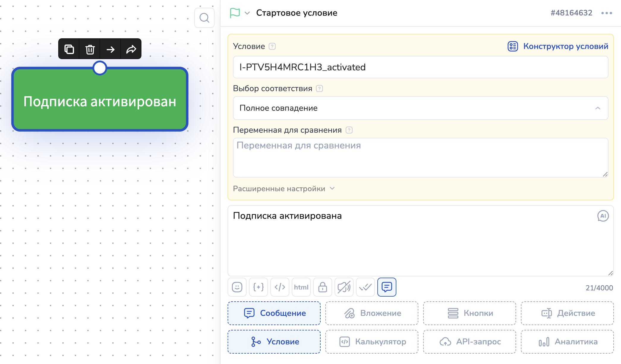This screenshot has height=364, width=621.
Task: Toggle the double checkmark read option
Action: [365, 287]
